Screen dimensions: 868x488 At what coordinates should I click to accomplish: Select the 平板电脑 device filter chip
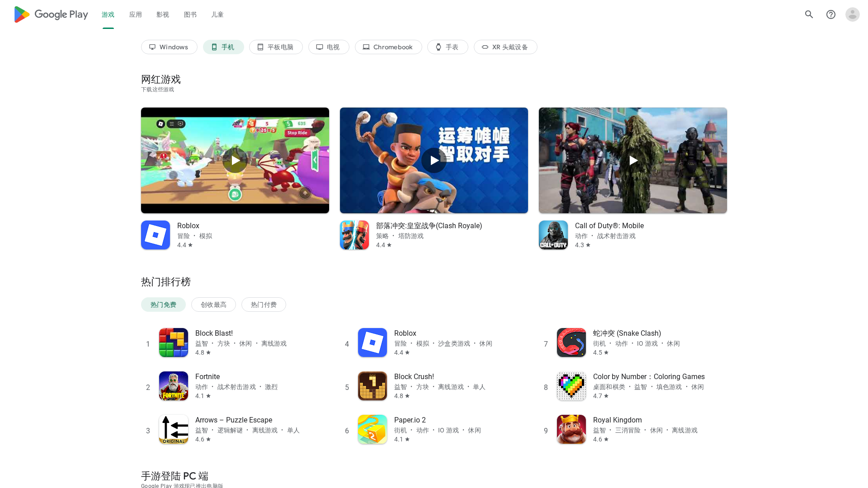(x=276, y=47)
